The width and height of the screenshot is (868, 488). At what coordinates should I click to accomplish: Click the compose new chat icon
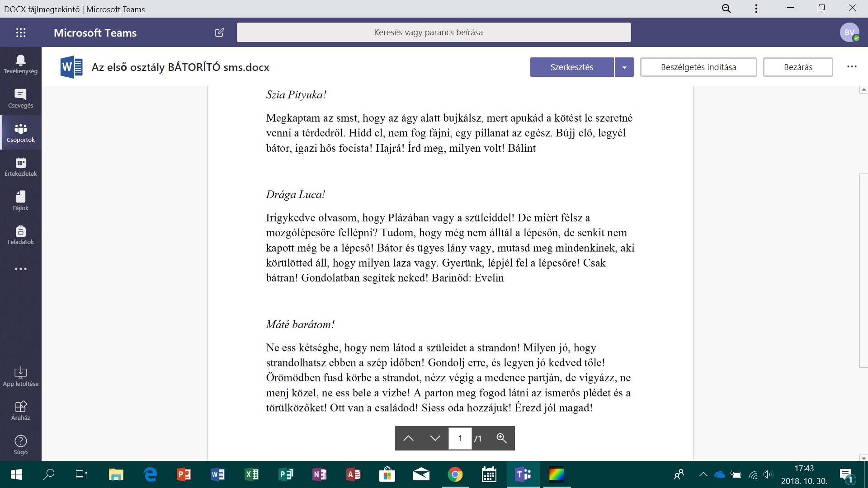[219, 33]
